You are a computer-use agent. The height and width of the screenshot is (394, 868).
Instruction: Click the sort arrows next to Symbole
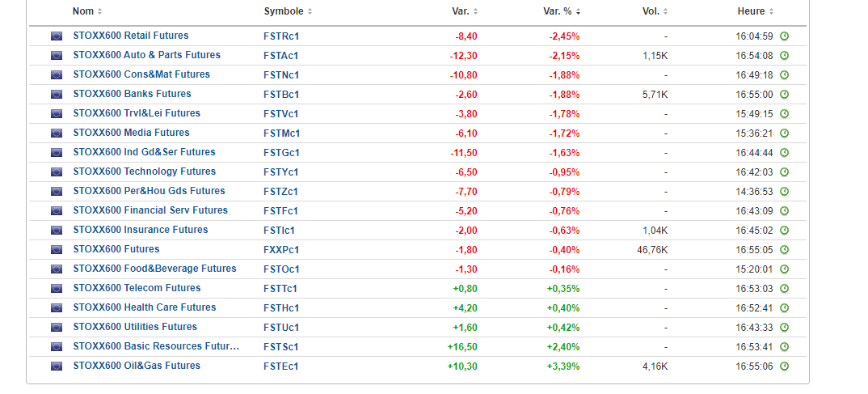[310, 12]
